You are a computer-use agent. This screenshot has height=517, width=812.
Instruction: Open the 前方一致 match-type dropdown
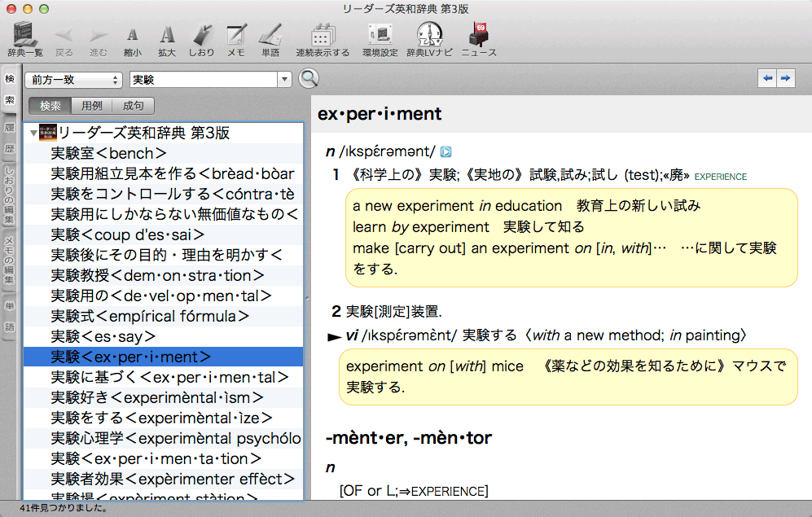click(x=72, y=80)
